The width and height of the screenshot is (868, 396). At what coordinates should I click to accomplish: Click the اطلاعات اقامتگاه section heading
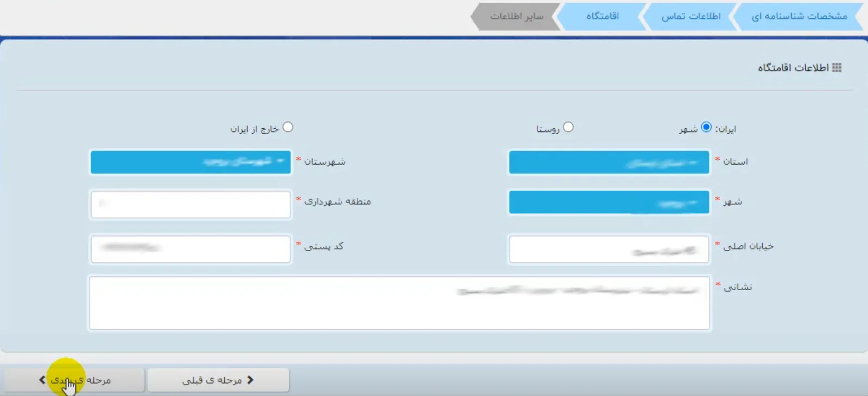793,68
